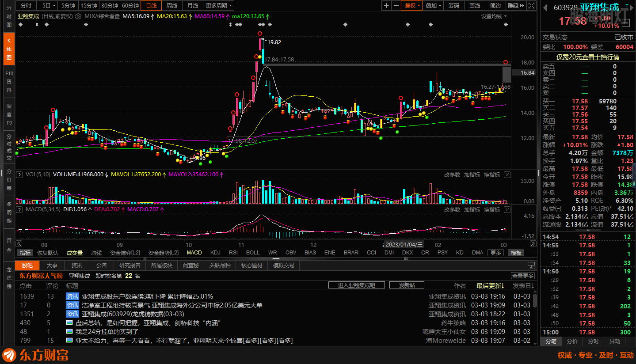The image size is (636, 364).
Task: Toggle 筹码 distribution display
Action: pyautogui.click(x=454, y=6)
